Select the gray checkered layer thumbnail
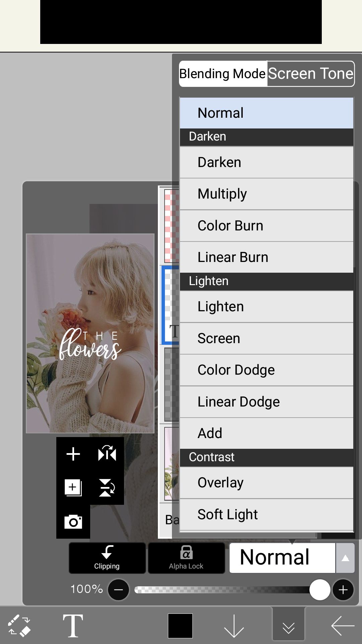The height and width of the screenshot is (644, 362). click(172, 384)
